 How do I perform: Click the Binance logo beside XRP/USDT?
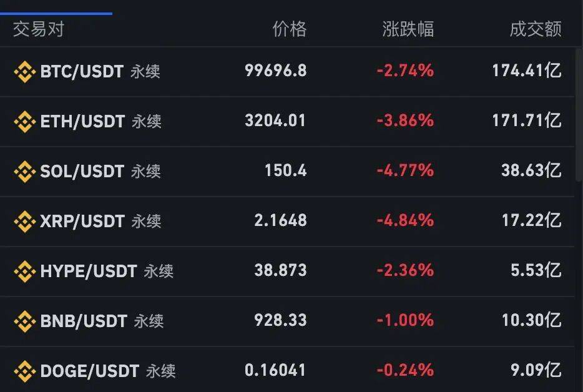26,221
